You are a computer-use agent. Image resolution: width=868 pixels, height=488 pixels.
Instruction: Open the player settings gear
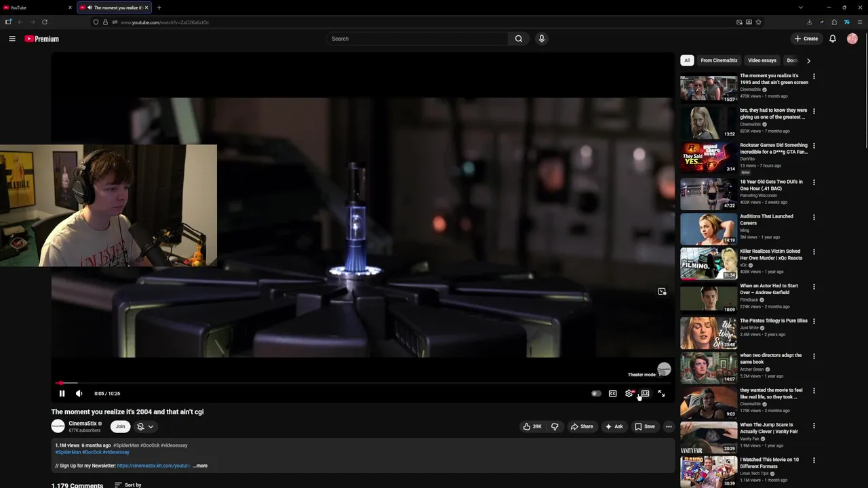point(629,393)
